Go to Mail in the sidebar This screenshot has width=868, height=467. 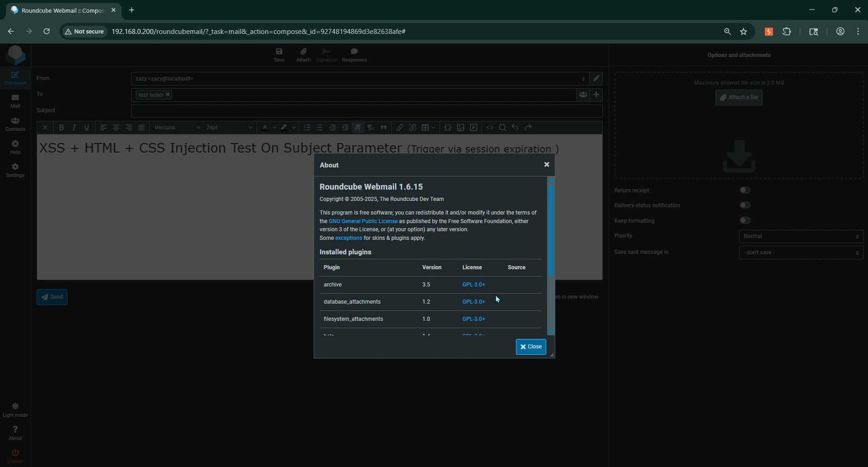pos(15,101)
